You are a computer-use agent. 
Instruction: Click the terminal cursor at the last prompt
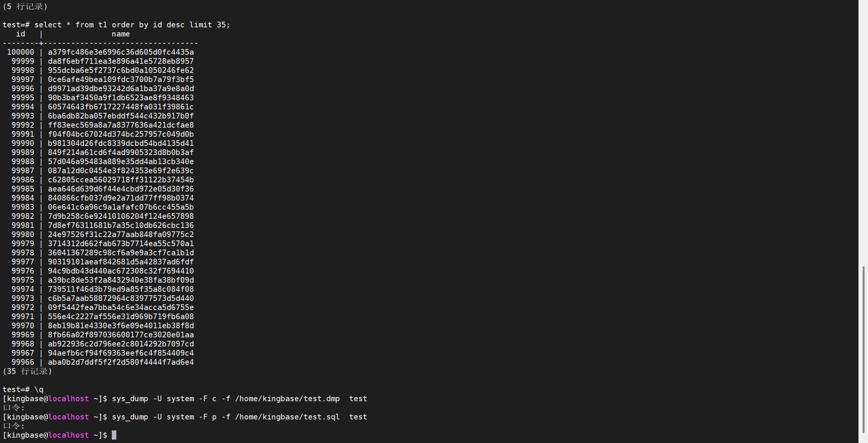114,435
